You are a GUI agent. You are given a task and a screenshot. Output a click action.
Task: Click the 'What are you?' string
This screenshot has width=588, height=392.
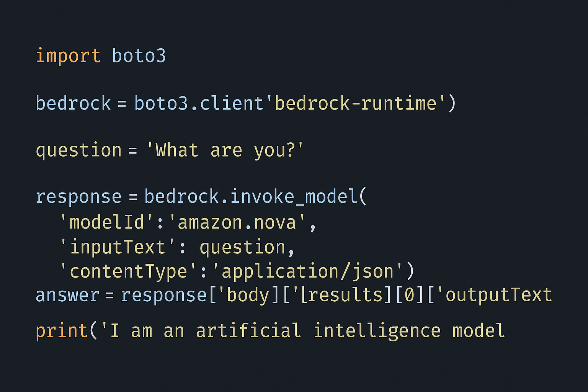[x=225, y=150]
